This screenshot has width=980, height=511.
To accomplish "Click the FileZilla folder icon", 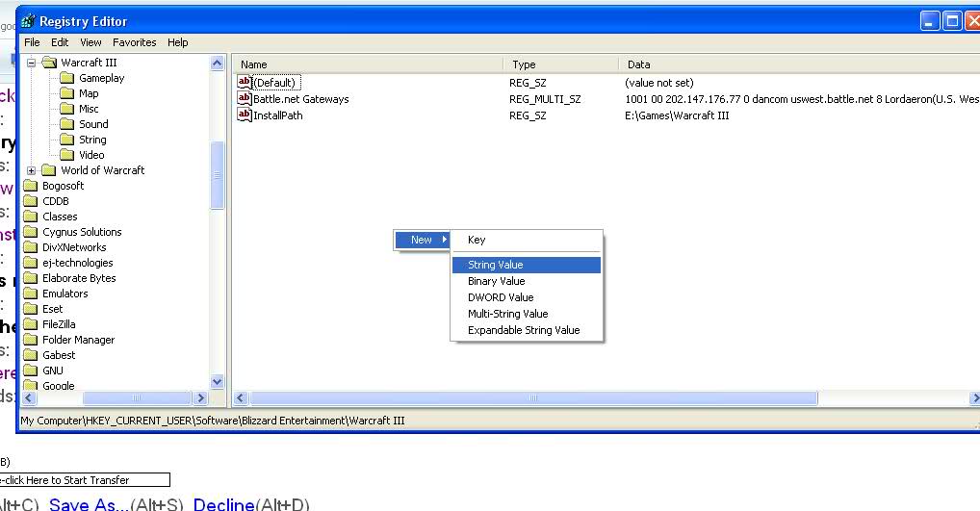I will [30, 324].
